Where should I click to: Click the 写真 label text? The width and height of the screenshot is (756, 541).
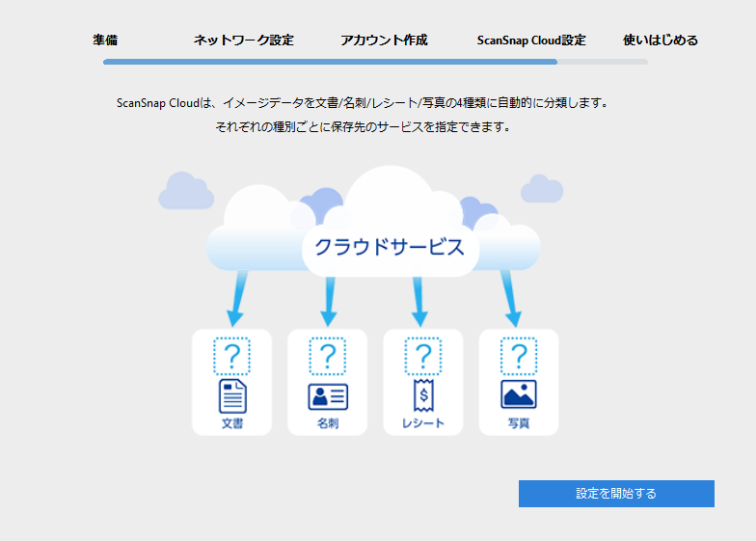519,423
